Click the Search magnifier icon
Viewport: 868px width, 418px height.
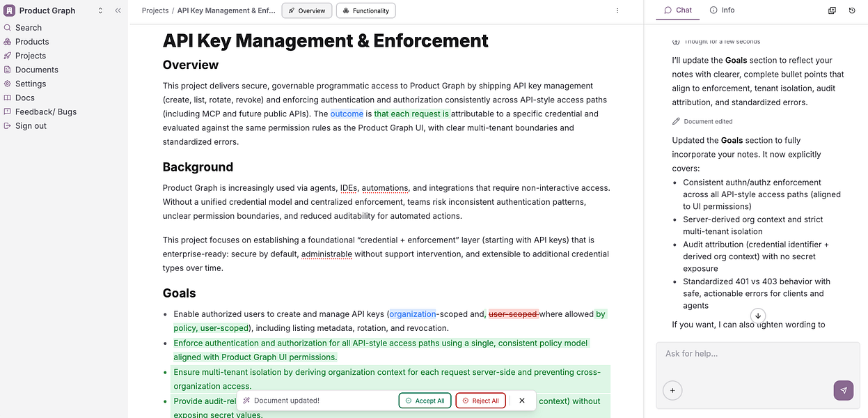[x=8, y=28]
